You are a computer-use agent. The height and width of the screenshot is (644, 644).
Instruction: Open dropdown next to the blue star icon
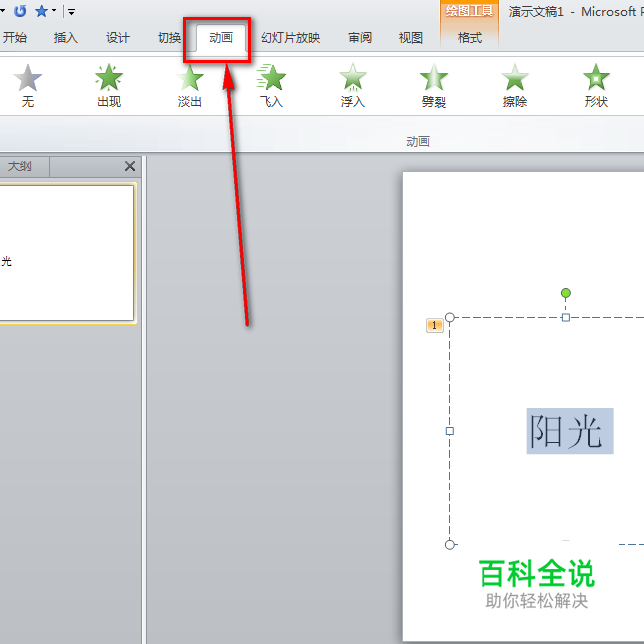[54, 11]
